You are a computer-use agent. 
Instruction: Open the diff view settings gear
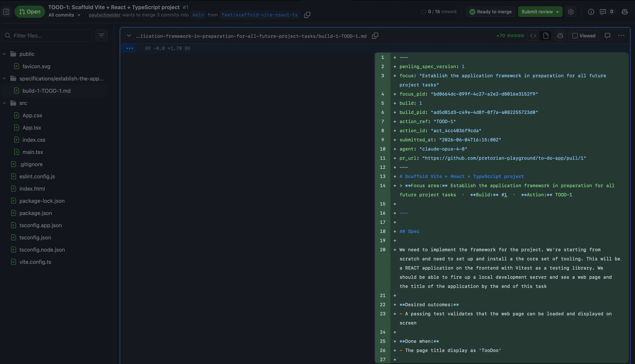pyautogui.click(x=571, y=12)
